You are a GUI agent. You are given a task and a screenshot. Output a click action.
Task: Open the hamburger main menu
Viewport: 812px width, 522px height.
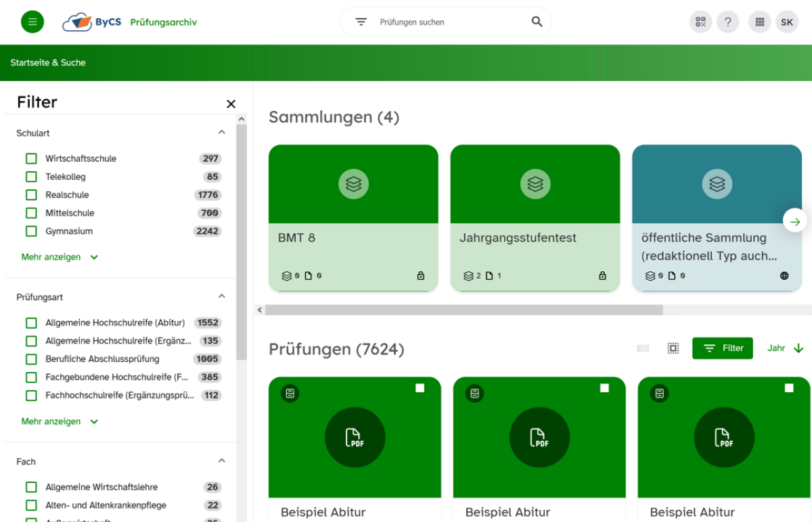[32, 22]
